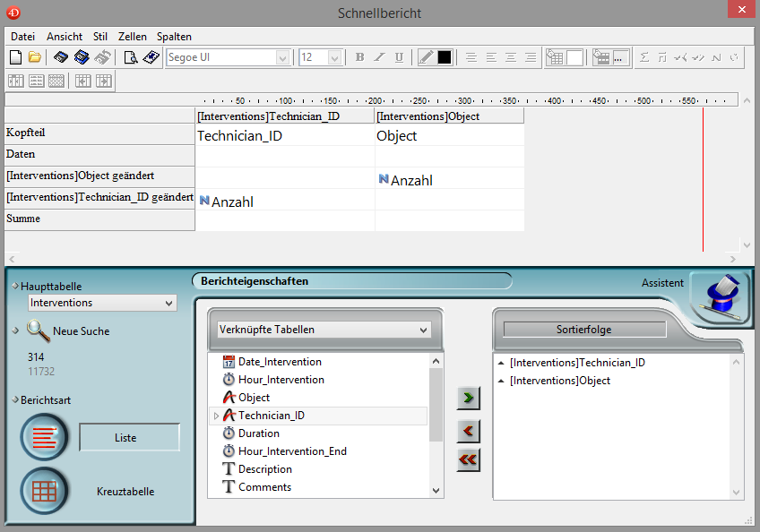Image resolution: width=760 pixels, height=532 pixels.
Task: Open the Datei menu
Action: (x=22, y=37)
